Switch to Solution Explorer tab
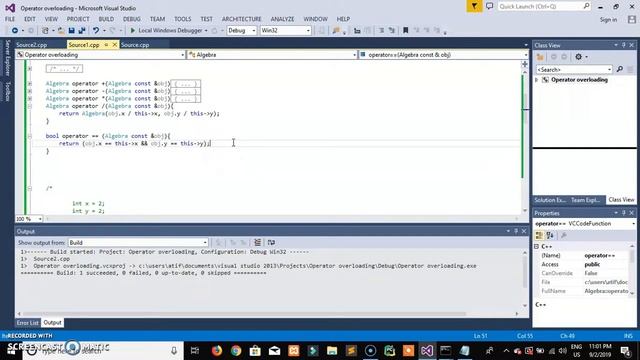 coord(550,200)
